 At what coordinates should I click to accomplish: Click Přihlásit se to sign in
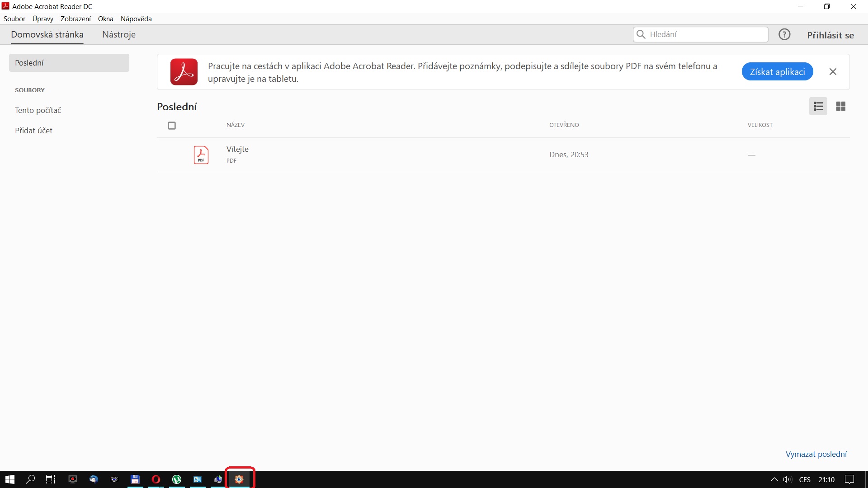[830, 35]
